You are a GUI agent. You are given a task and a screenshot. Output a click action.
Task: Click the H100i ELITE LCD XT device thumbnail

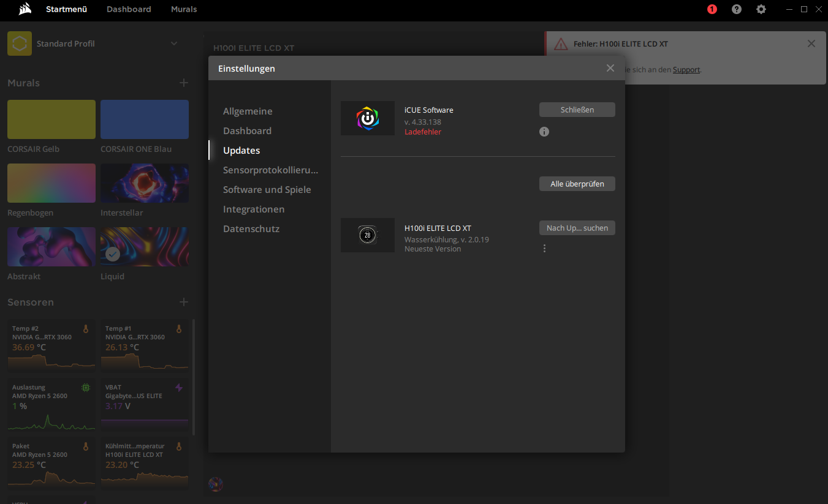(x=368, y=235)
